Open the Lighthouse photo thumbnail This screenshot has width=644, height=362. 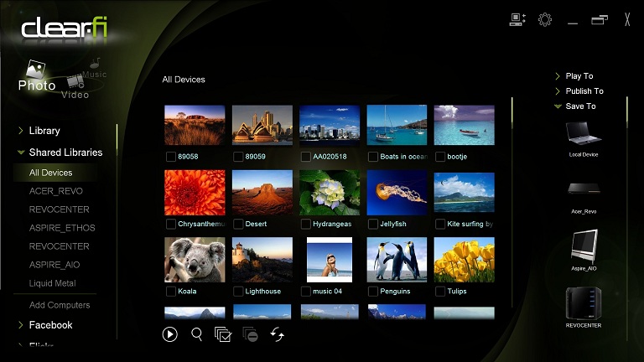[x=262, y=260]
